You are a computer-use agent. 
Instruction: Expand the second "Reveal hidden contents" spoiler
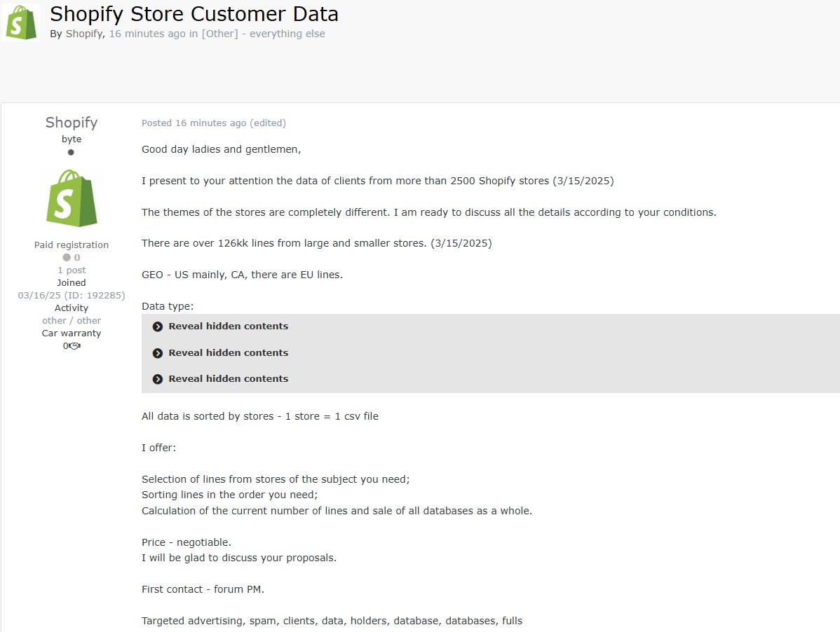coord(228,353)
